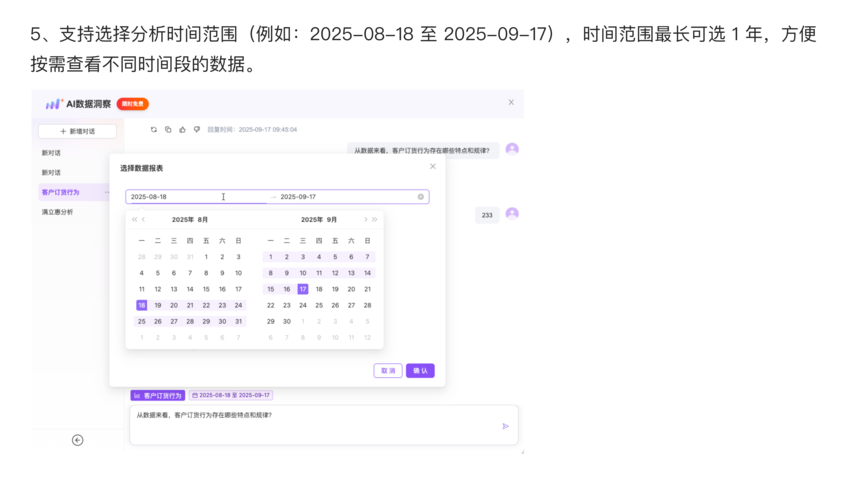Click the send message arrow icon

(x=505, y=426)
